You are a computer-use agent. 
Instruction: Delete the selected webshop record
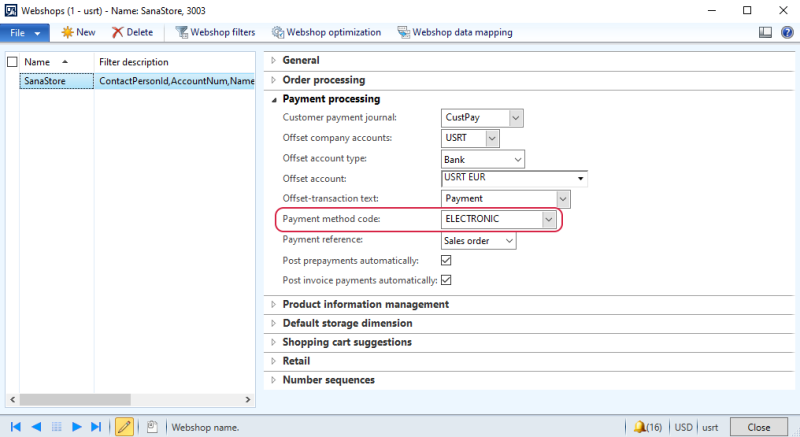(x=132, y=32)
